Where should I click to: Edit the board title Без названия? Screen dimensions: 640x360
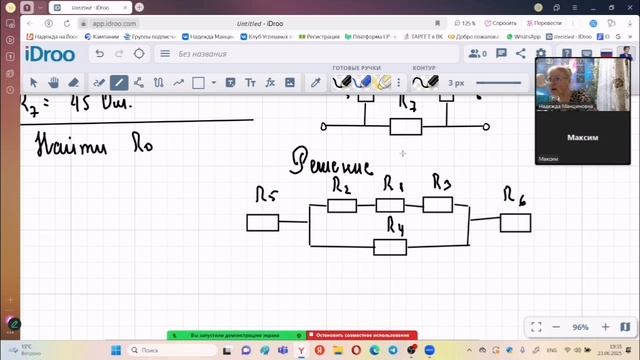[202, 54]
